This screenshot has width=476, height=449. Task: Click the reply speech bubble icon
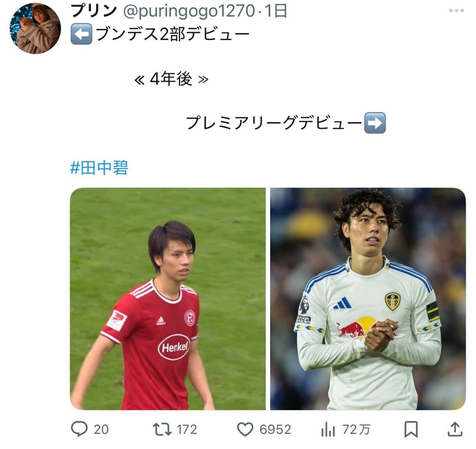pos(79,429)
